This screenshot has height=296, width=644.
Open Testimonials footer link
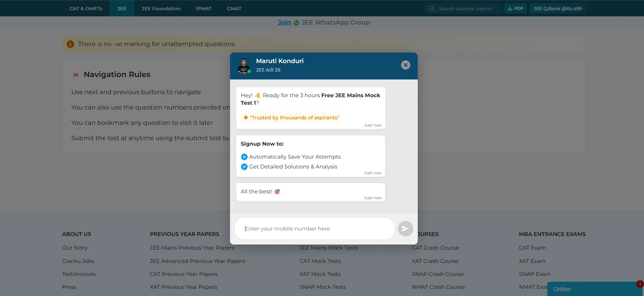(79, 274)
